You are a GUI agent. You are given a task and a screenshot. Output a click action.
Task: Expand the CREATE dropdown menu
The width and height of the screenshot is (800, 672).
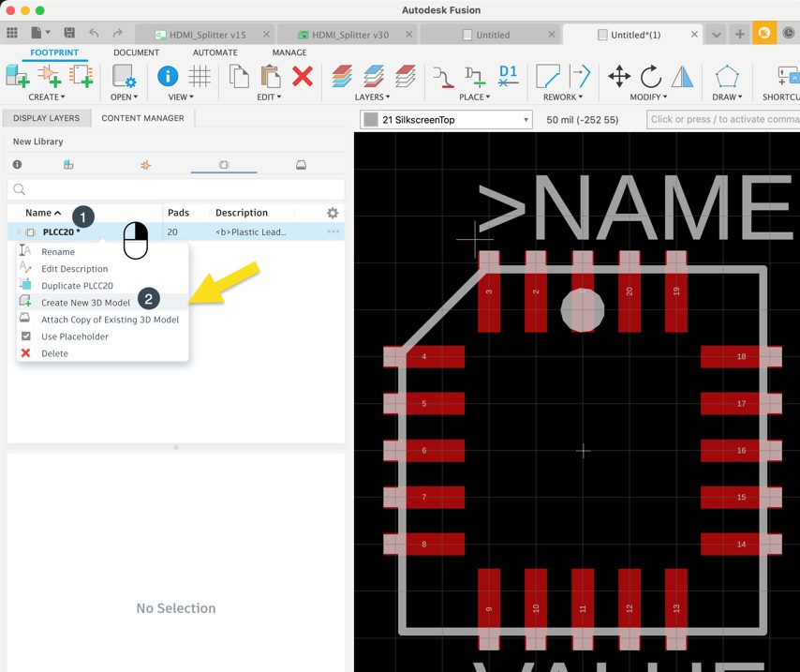[46, 97]
